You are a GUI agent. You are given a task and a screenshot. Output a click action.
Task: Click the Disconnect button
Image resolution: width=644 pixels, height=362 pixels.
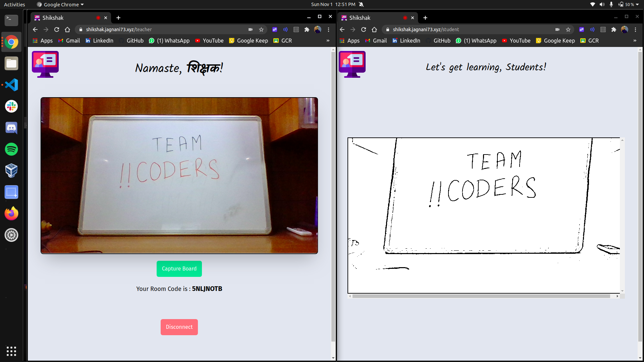coord(179,327)
